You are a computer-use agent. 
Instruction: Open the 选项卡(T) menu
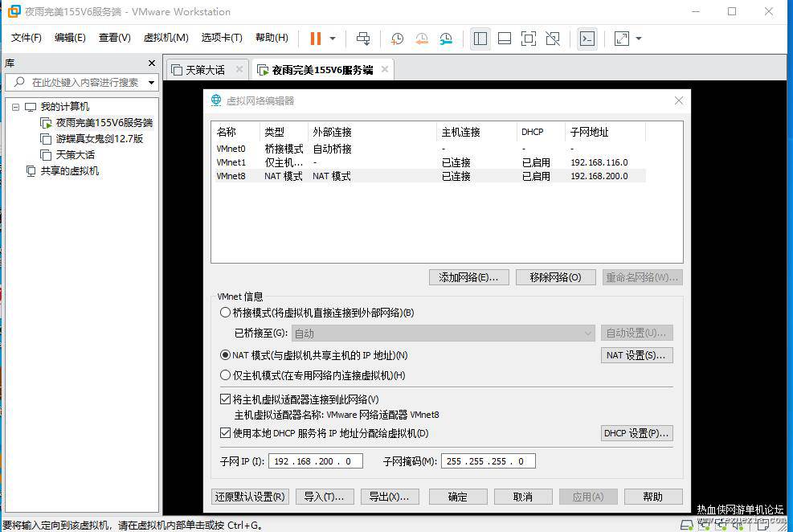point(222,38)
